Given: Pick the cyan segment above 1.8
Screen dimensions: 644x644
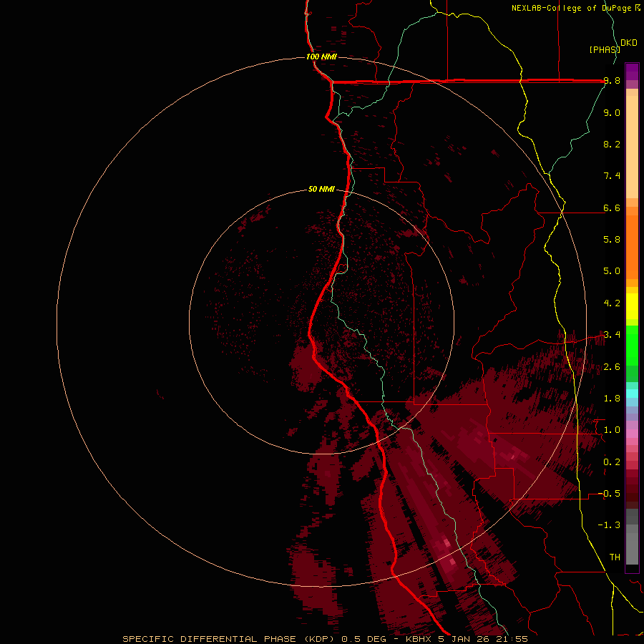Looking at the screenshot, I should [x=632, y=394].
